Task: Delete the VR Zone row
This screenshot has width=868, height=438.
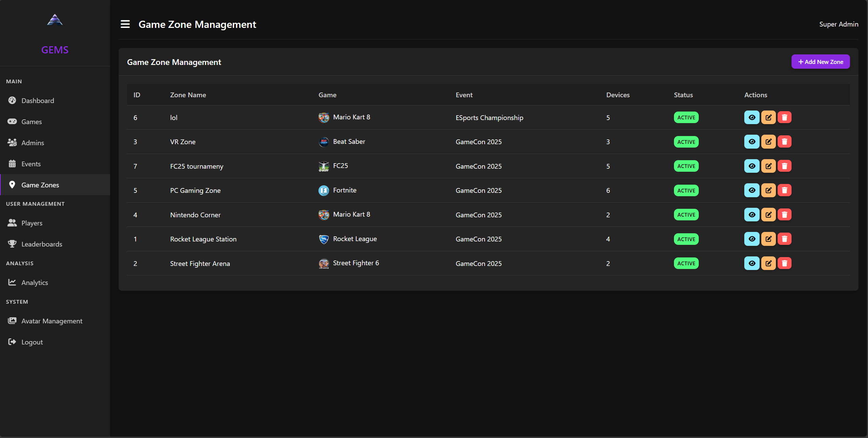Action: coord(784,142)
